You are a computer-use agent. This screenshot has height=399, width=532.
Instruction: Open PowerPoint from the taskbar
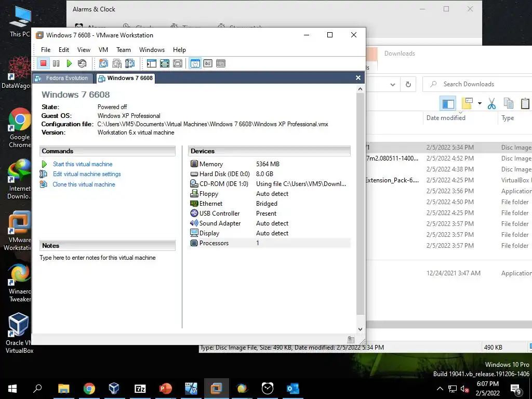(x=166, y=389)
